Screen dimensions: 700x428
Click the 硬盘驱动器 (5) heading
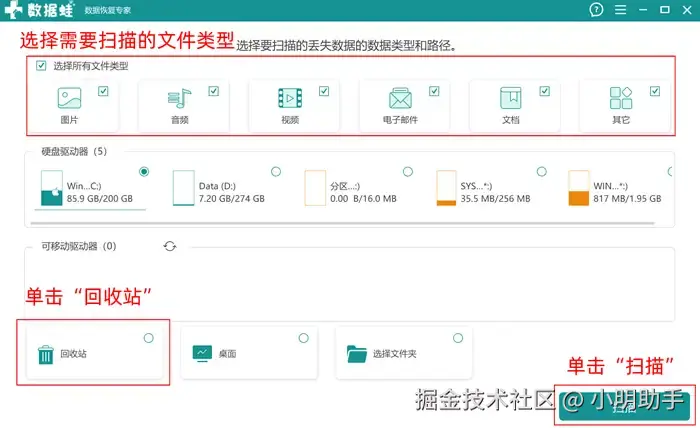(x=74, y=152)
